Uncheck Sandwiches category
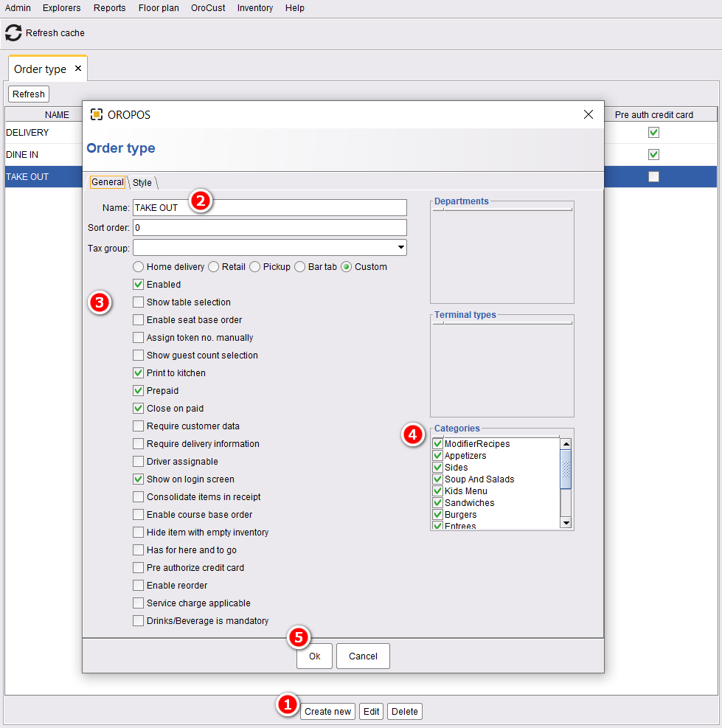The height and width of the screenshot is (728, 722). coord(437,503)
